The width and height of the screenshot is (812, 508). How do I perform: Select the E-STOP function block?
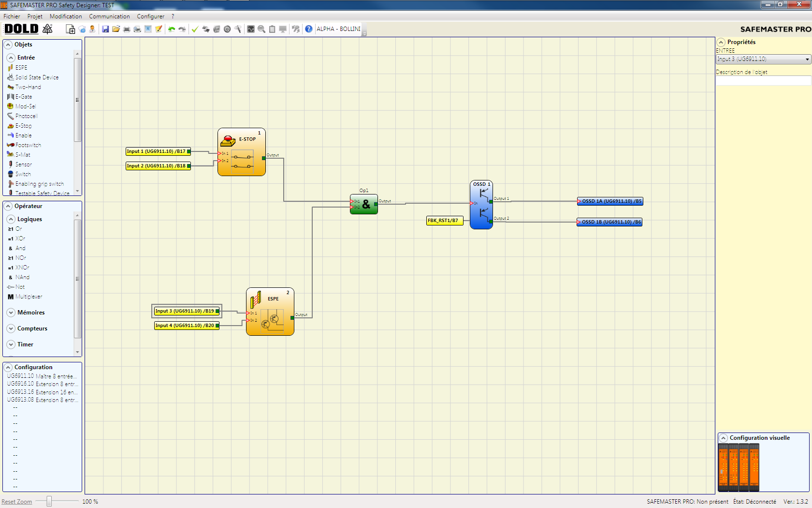(242, 152)
